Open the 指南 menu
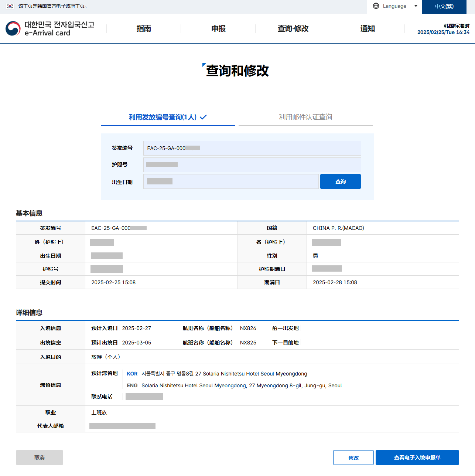 [144, 28]
